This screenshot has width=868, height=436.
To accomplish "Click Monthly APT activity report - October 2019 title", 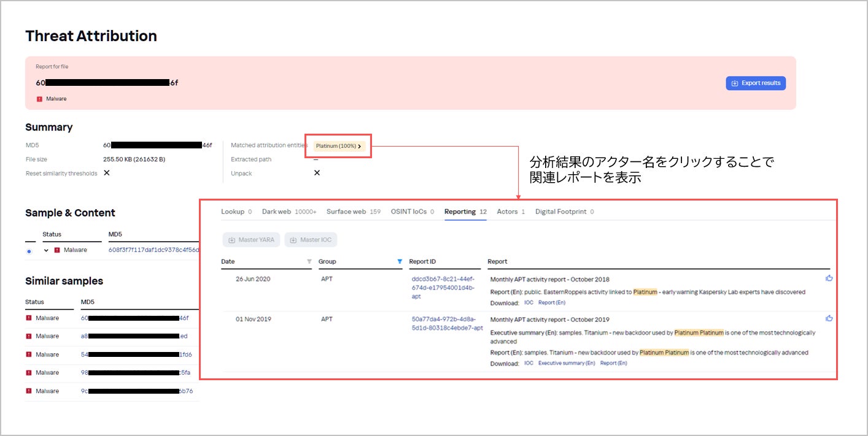I will tap(549, 319).
